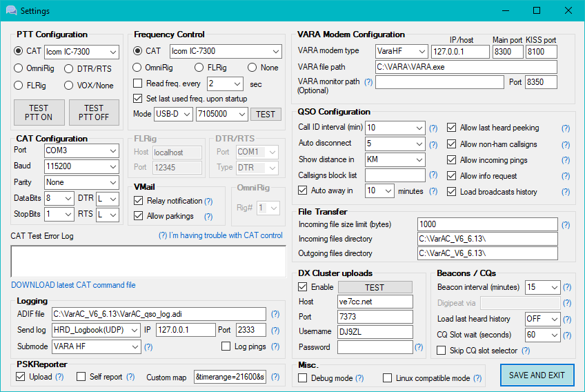This screenshot has height=392, width=585.
Task: Click help icon next to ADIF file
Action: pyautogui.click(x=275, y=314)
